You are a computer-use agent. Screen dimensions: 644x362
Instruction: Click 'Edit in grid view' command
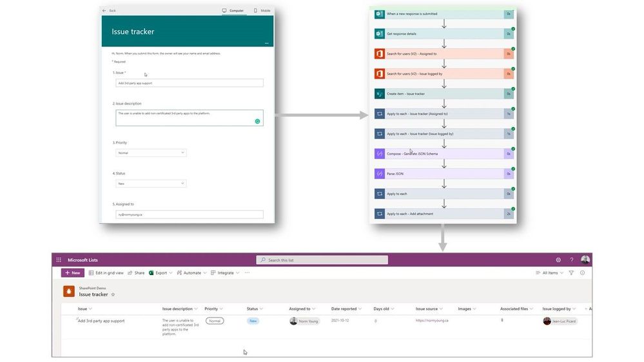coord(106,272)
